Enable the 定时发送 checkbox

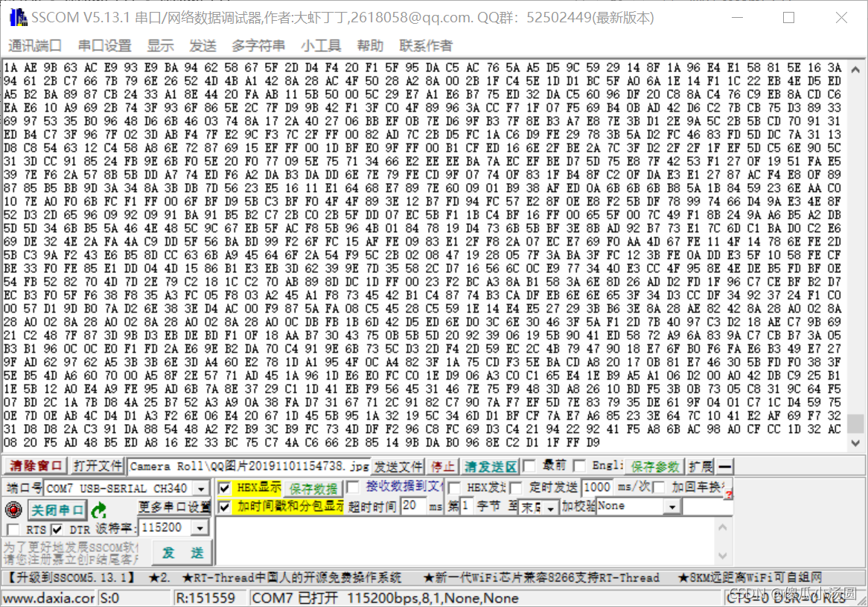[x=516, y=487]
